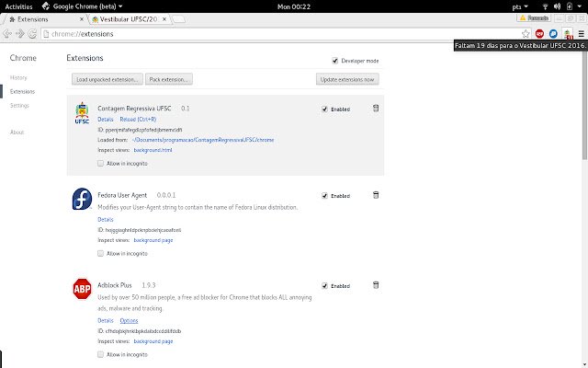Inspect background.html view
This screenshot has height=368, width=588.
153,150
